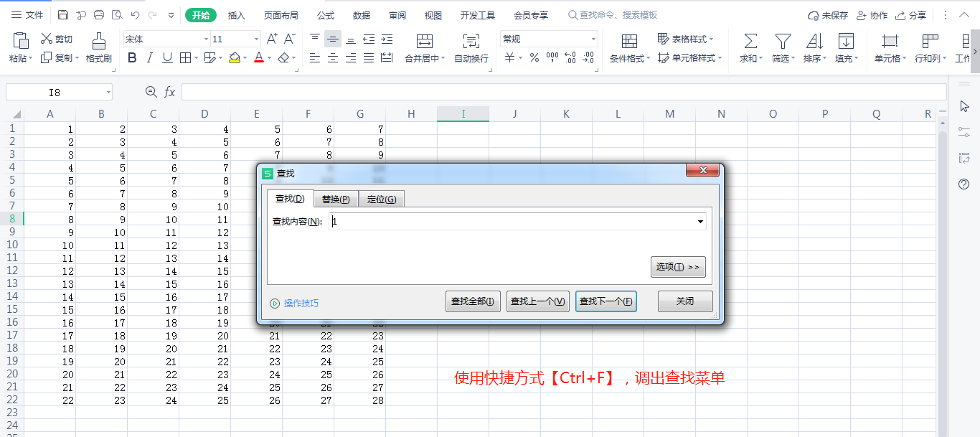Select row header 22
The image size is (980, 437).
point(12,400)
